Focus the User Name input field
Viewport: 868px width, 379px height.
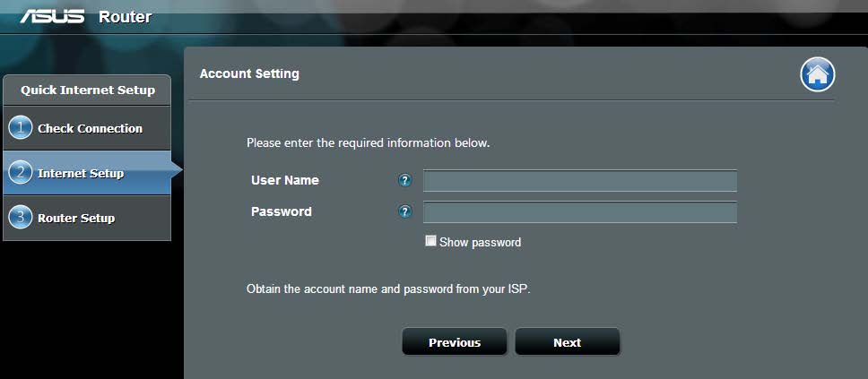(x=579, y=181)
